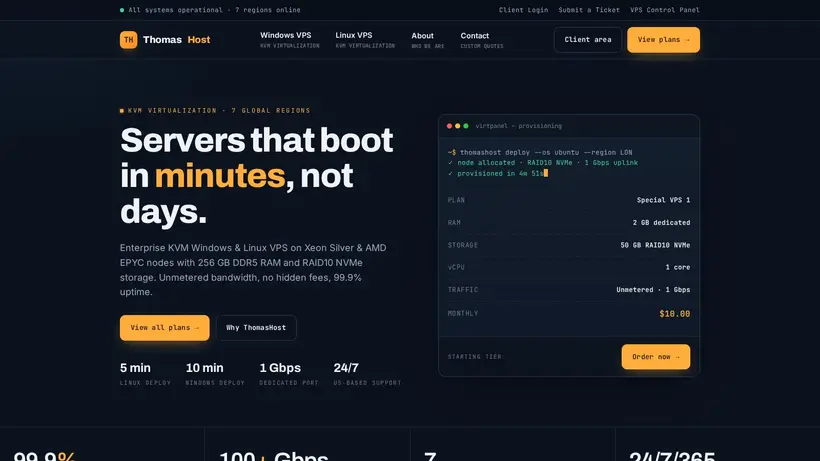Click the 1 core vCPU value
Screen dimensions: 820x461
(x=678, y=267)
